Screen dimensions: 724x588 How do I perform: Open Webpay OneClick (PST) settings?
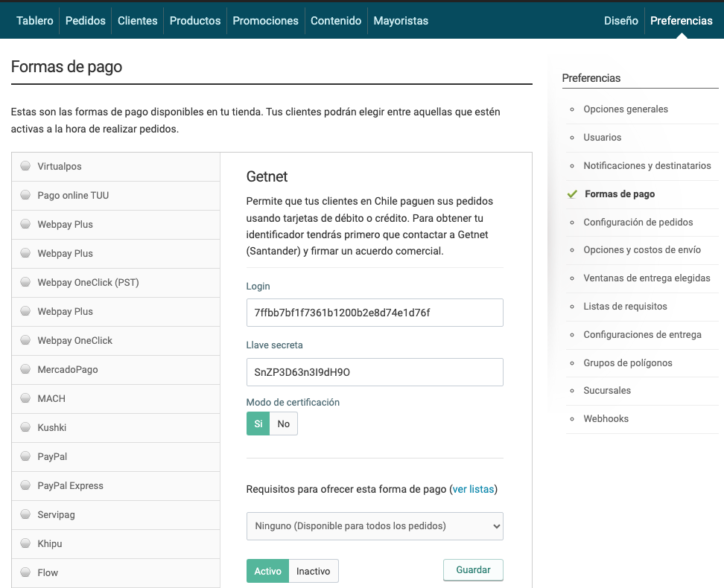pos(116,283)
